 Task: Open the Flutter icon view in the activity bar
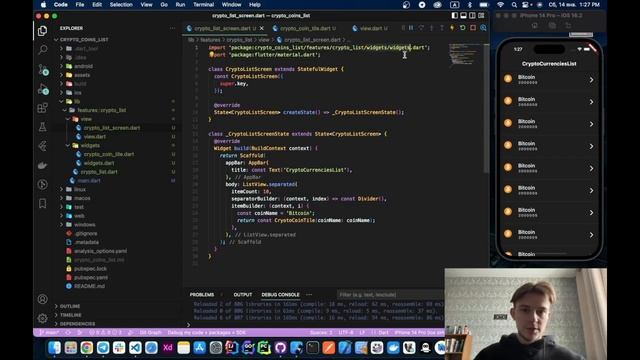point(42,146)
